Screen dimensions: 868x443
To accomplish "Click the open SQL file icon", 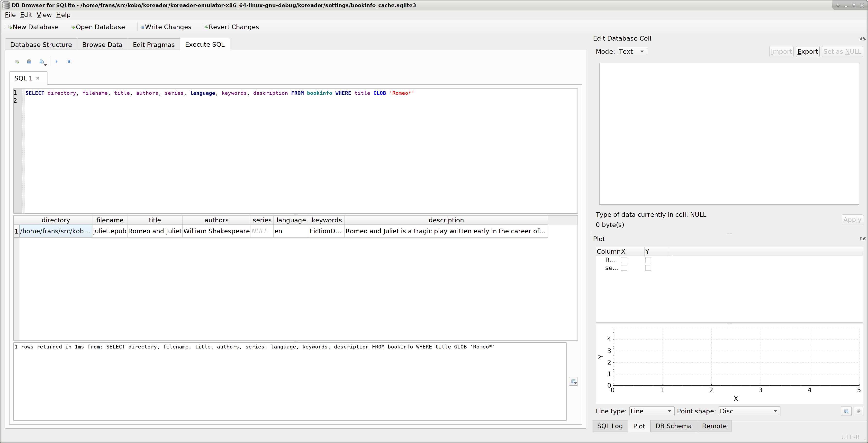I will coord(29,62).
